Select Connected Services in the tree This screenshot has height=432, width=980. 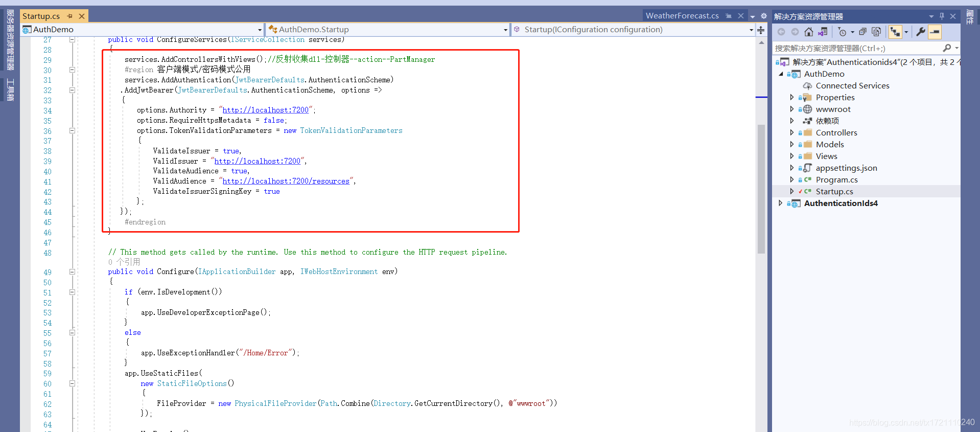tap(852, 85)
